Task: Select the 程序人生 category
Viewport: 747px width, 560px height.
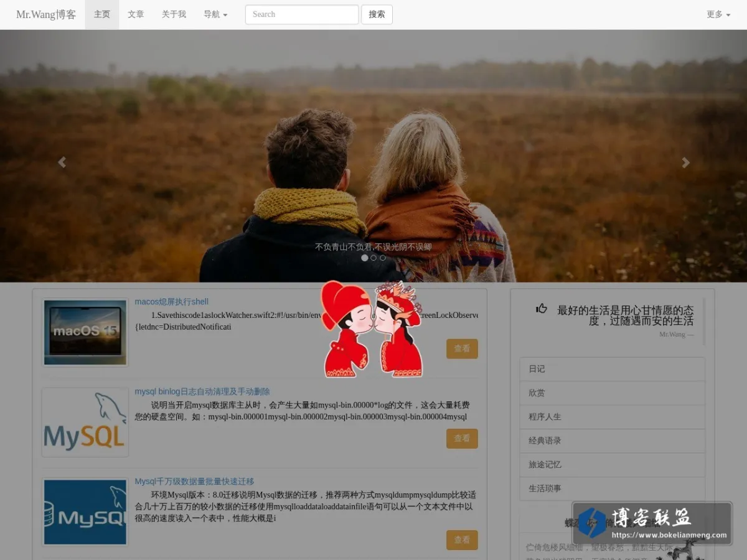Action: (x=612, y=417)
